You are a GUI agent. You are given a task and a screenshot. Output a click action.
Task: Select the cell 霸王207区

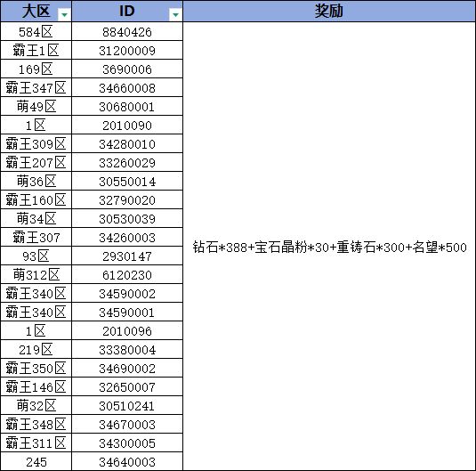click(x=36, y=162)
